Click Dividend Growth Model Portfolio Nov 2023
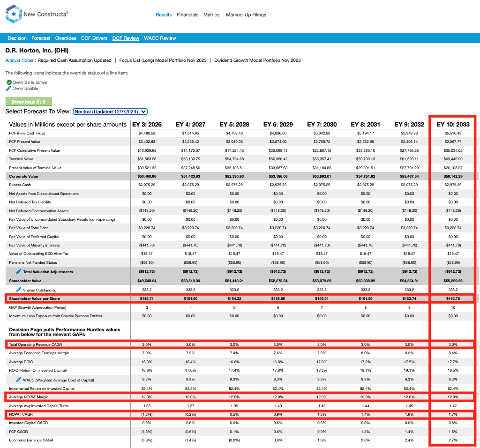Image resolution: width=480 pixels, height=448 pixels. 257,60
